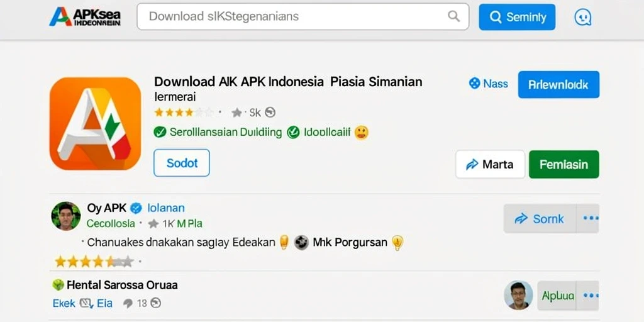Click the Cecollosla green label
This screenshot has height=322, width=644.
111,223
